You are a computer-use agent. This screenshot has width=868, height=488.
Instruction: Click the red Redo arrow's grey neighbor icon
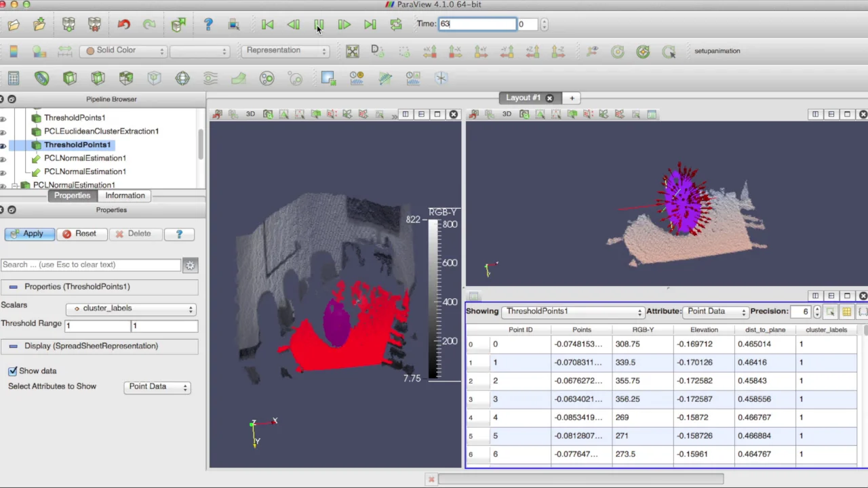click(x=149, y=25)
